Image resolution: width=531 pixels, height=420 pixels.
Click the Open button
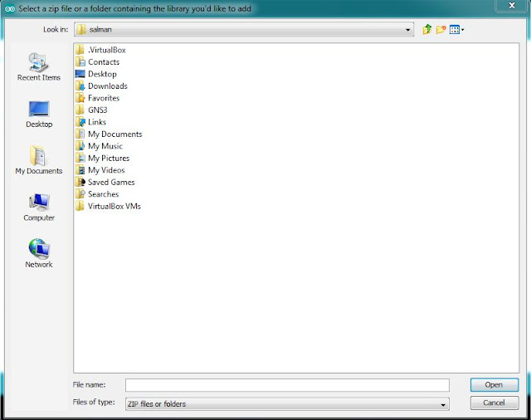494,385
